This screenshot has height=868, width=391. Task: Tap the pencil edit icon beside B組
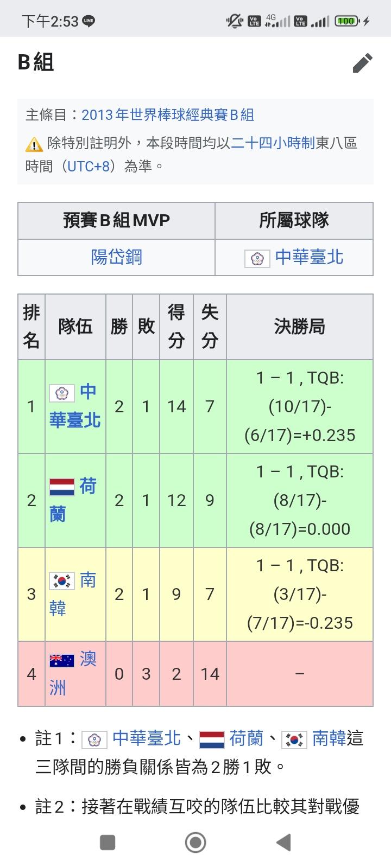tap(363, 63)
